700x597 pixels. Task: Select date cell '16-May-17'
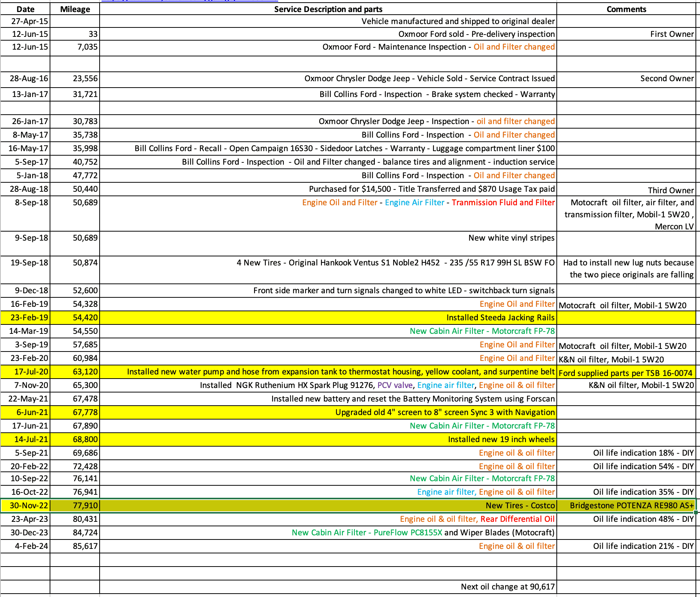(25, 148)
